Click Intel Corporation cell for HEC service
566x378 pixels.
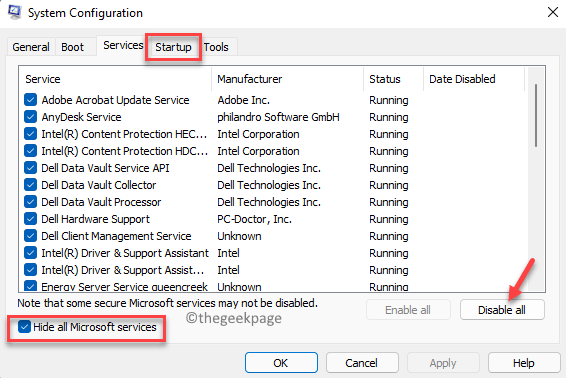[258, 134]
